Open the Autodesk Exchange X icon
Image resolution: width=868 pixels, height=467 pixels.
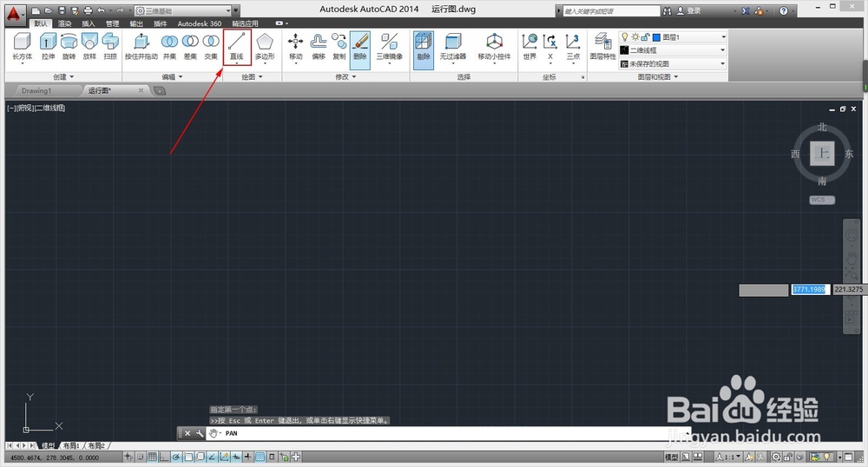pos(746,11)
